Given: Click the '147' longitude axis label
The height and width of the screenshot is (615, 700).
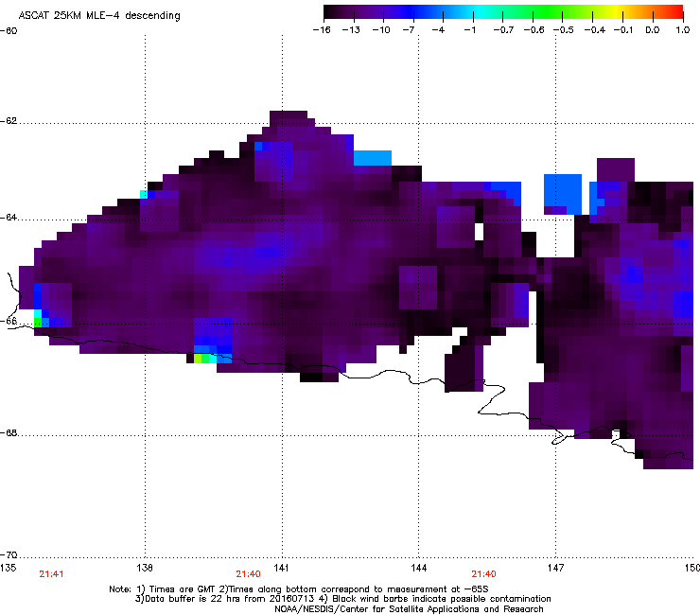Looking at the screenshot, I should (x=555, y=568).
